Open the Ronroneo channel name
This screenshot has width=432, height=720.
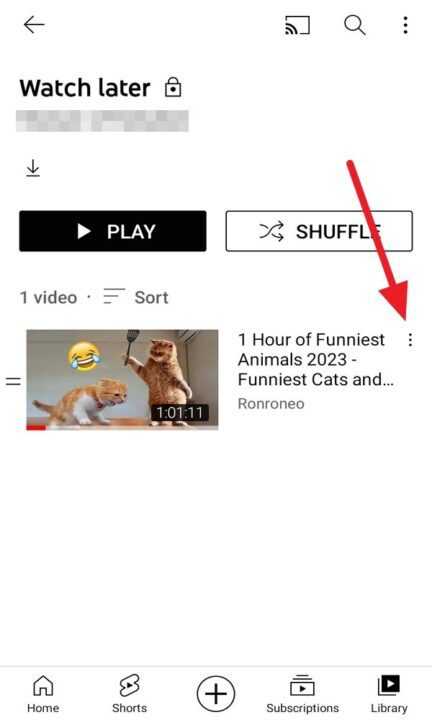(x=271, y=404)
